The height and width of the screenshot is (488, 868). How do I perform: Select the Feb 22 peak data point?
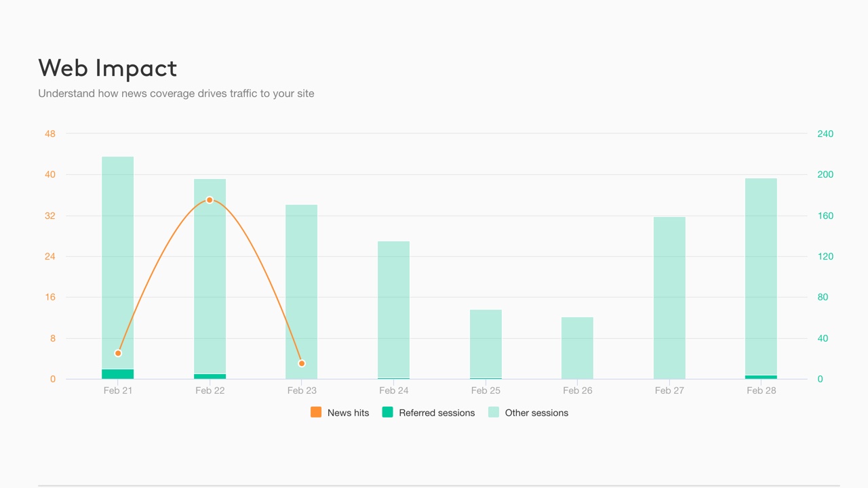210,200
